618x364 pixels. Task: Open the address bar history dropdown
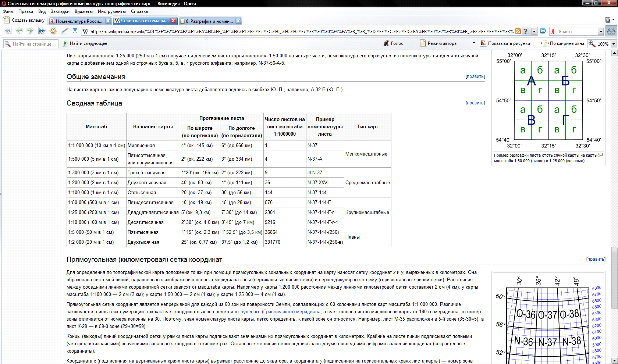click(x=534, y=32)
